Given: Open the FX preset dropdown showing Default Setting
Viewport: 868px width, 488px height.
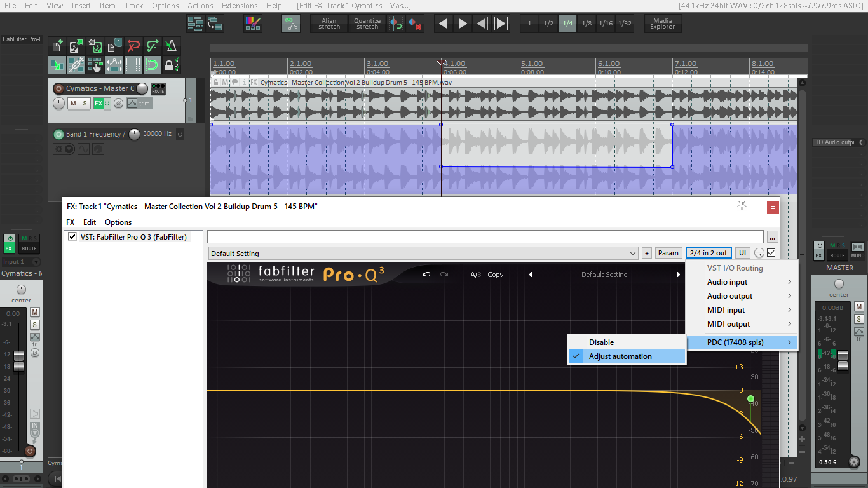Looking at the screenshot, I should click(423, 253).
